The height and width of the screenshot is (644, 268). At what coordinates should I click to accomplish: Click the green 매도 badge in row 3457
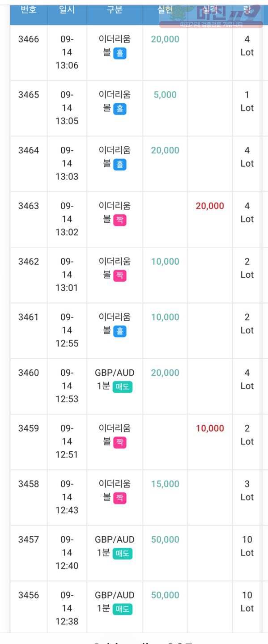coord(122,554)
